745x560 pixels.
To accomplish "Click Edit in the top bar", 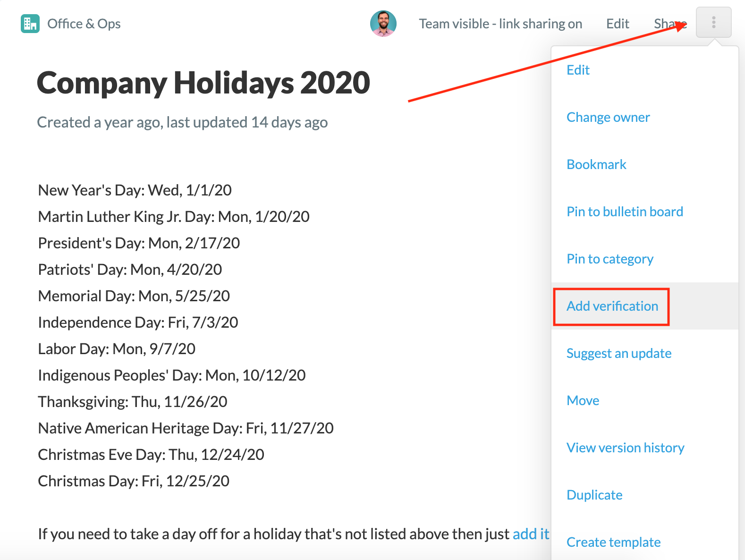I will (x=618, y=24).
